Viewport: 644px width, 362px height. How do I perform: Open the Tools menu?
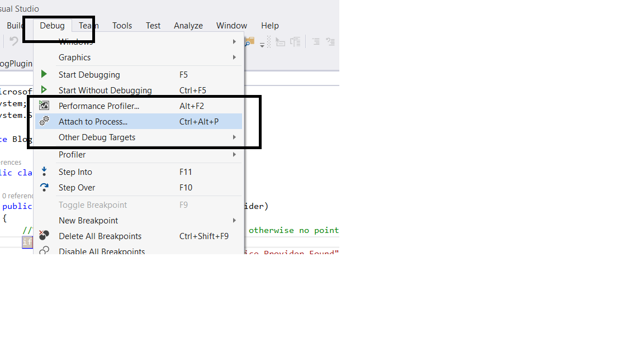(122, 26)
